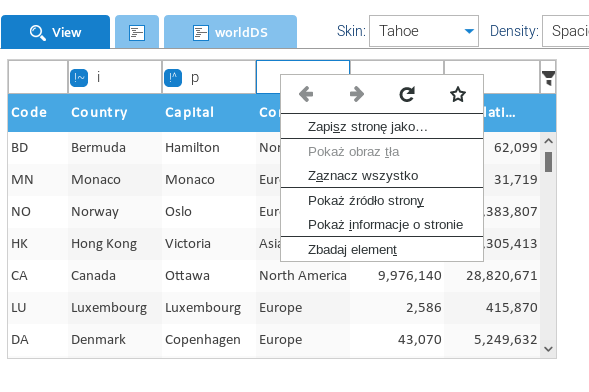Choose 'Zbadaj element' menu entry
Screen dimensions: 589x392
tap(382, 249)
